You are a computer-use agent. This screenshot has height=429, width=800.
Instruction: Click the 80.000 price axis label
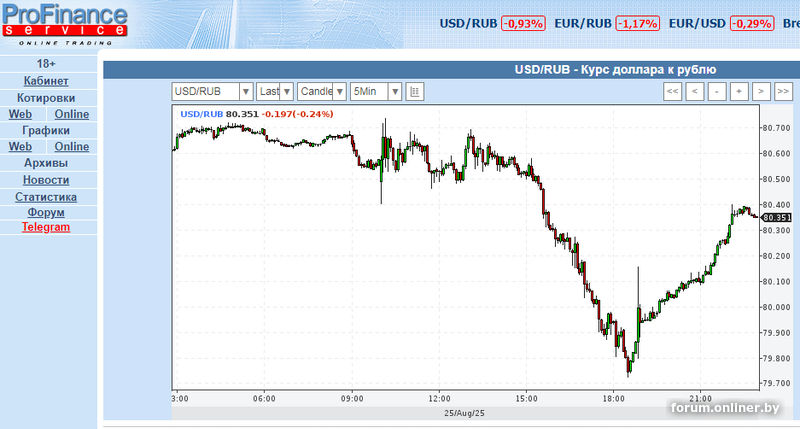pos(776,307)
